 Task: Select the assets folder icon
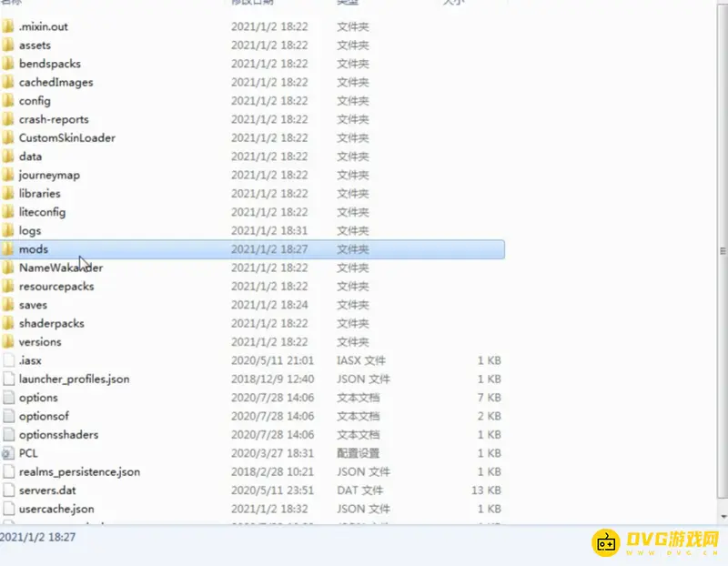[7, 45]
